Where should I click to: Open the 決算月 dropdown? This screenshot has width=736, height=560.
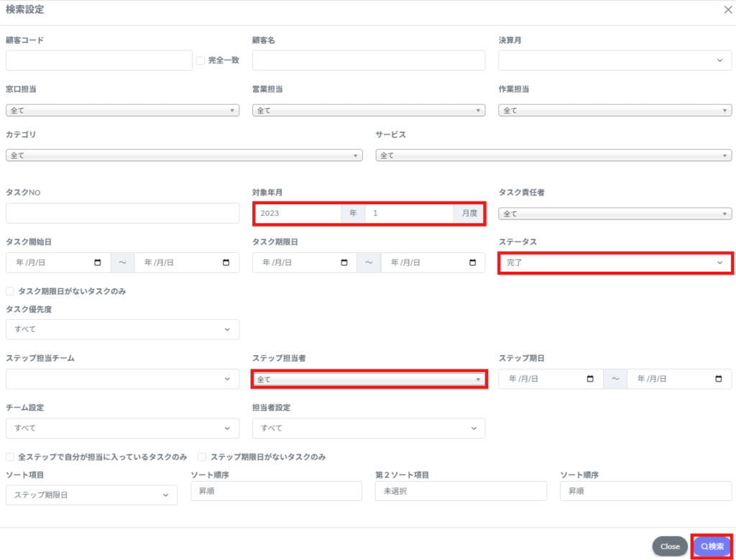point(615,60)
